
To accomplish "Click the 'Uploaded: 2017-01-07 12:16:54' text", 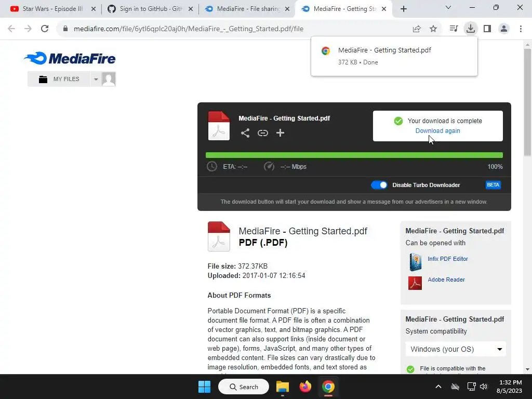I will pos(257,276).
